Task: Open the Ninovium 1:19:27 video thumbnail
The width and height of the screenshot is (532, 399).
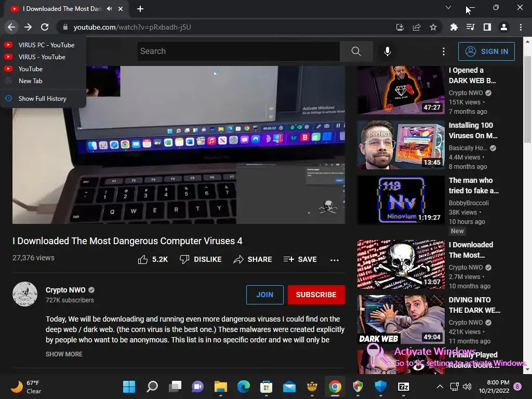Action: pyautogui.click(x=401, y=200)
